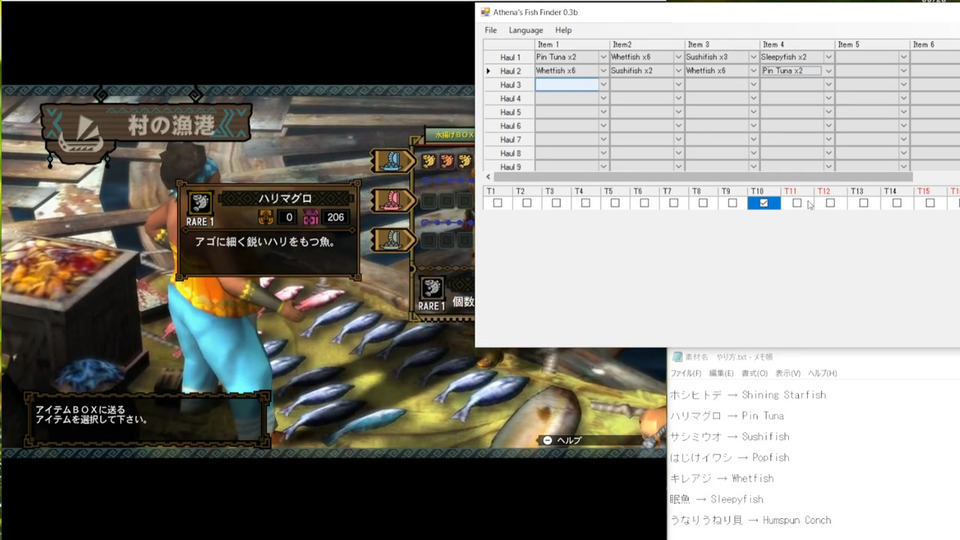Click scroll-left arrow of haul grid
The image size is (960, 540).
488,177
